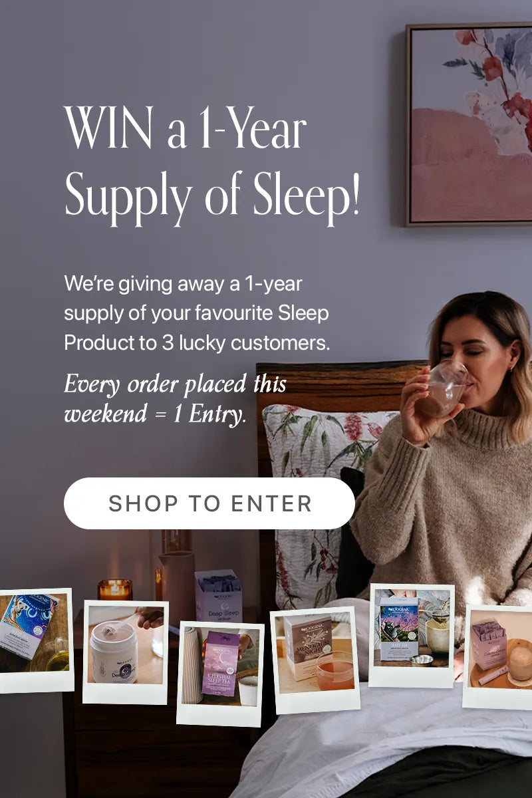
Task: Click the 'Every order placed this weekend' text
Action: [x=175, y=399]
